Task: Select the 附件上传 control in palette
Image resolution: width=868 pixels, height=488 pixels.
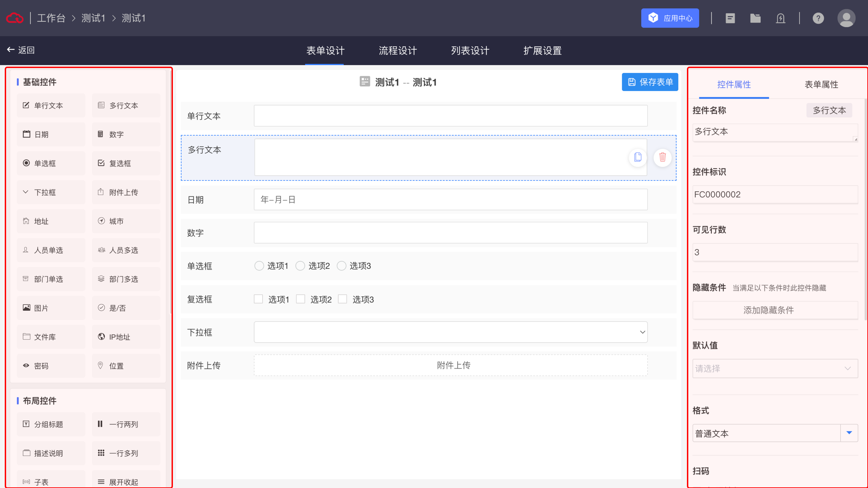Action: [x=126, y=192]
